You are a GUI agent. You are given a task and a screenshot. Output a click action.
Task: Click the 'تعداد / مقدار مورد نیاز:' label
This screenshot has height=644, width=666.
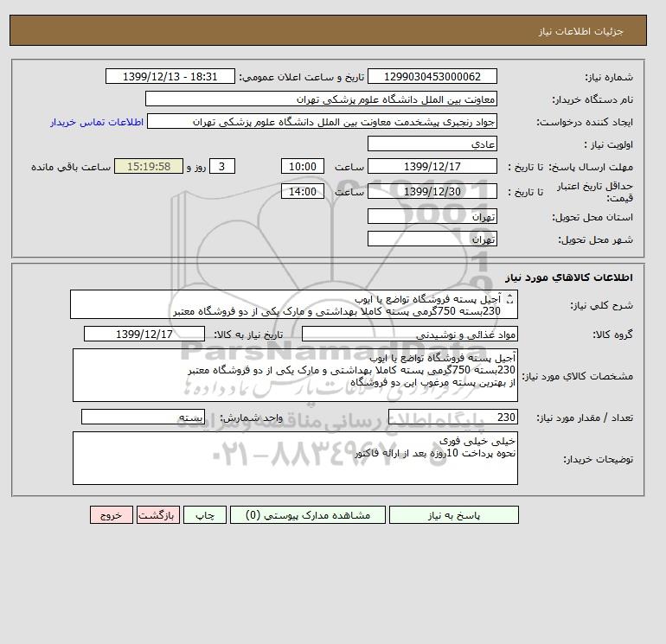coord(585,418)
